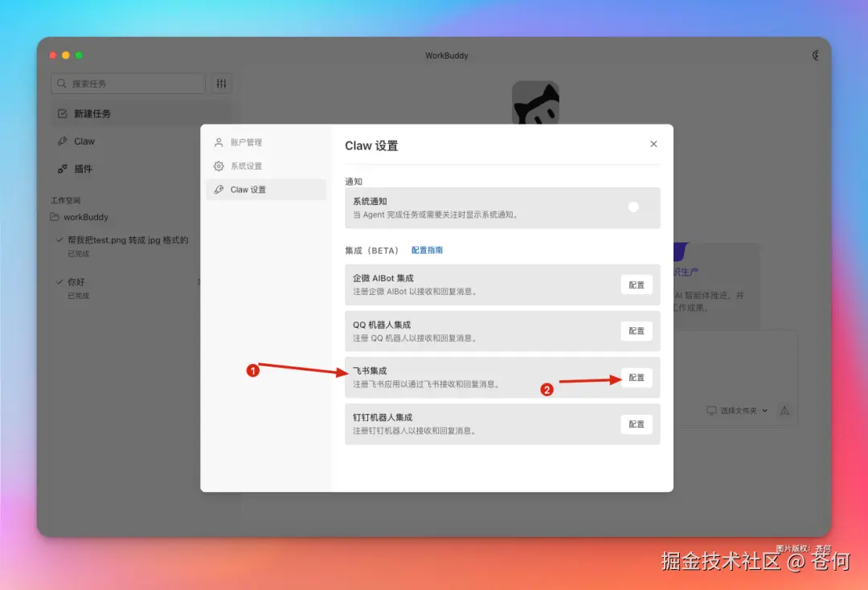
Task: Click 配置 for 飞书集成
Action: 636,377
